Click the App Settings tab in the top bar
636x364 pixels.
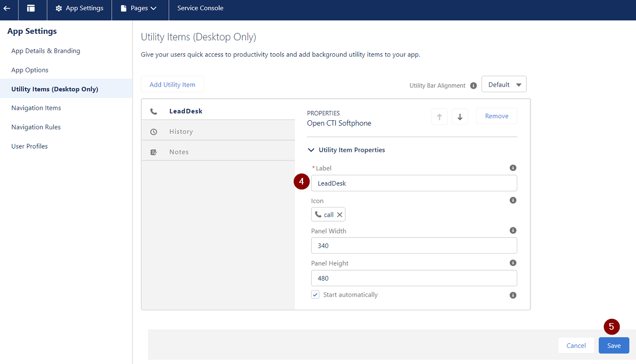click(79, 8)
